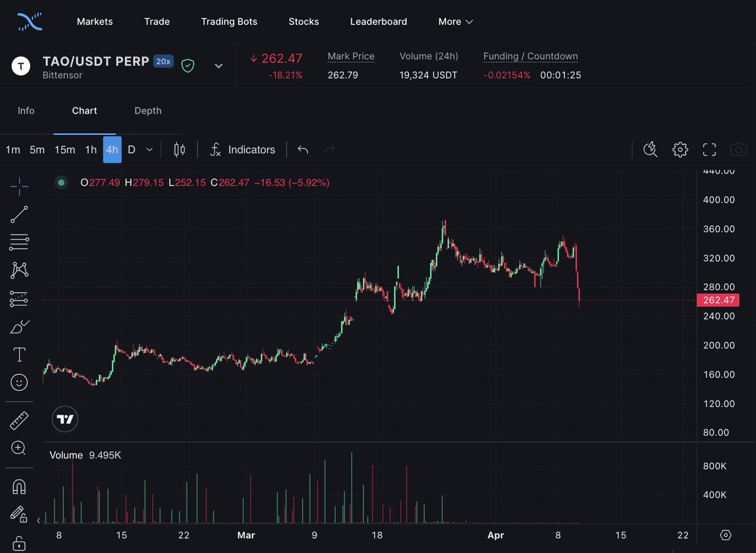Screen dimensions: 756x553
Task: Click the green shield verification icon
Action: [187, 65]
